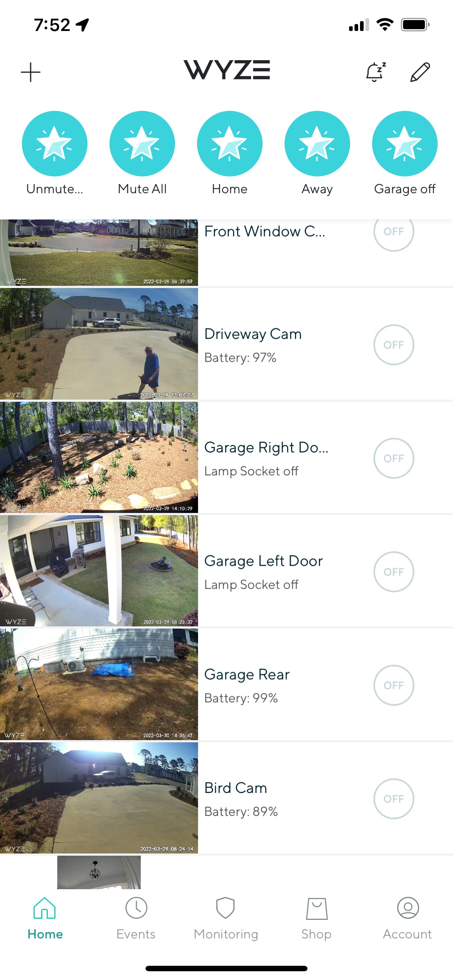This screenshot has width=453, height=980.
Task: Tap the pencil edit icon
Action: click(420, 72)
